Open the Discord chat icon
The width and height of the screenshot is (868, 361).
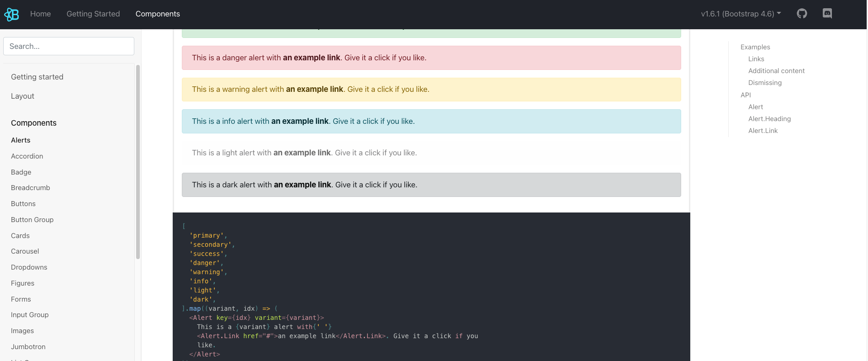[827, 14]
